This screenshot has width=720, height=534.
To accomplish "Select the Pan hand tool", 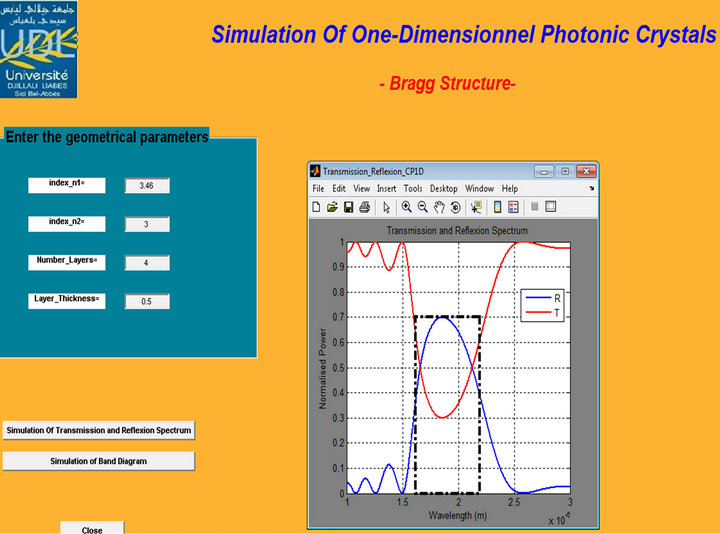I will pos(439,207).
